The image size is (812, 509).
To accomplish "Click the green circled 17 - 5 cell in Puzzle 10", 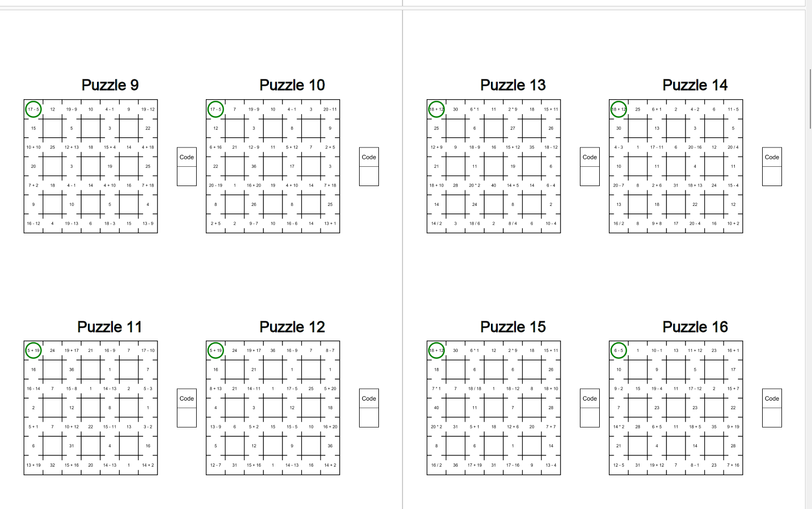I will pos(215,109).
